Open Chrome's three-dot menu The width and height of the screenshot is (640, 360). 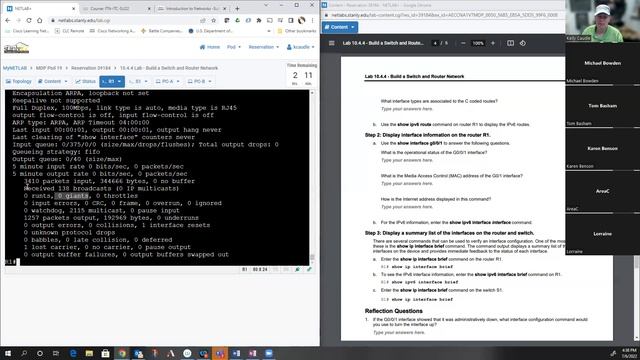click(x=312, y=20)
